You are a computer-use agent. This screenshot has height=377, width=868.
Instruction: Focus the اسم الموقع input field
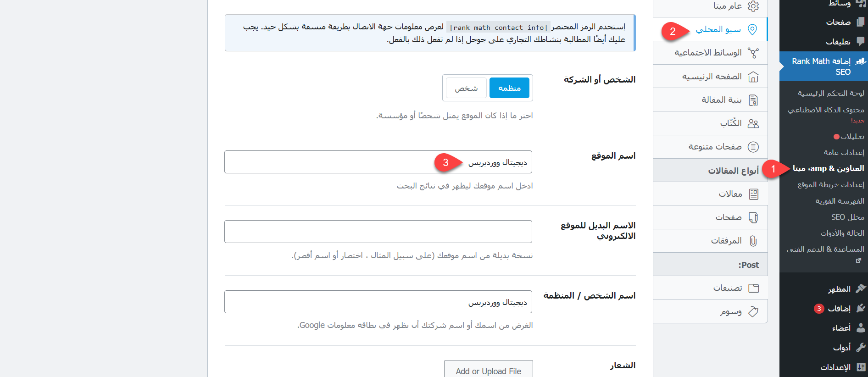pyautogui.click(x=378, y=162)
